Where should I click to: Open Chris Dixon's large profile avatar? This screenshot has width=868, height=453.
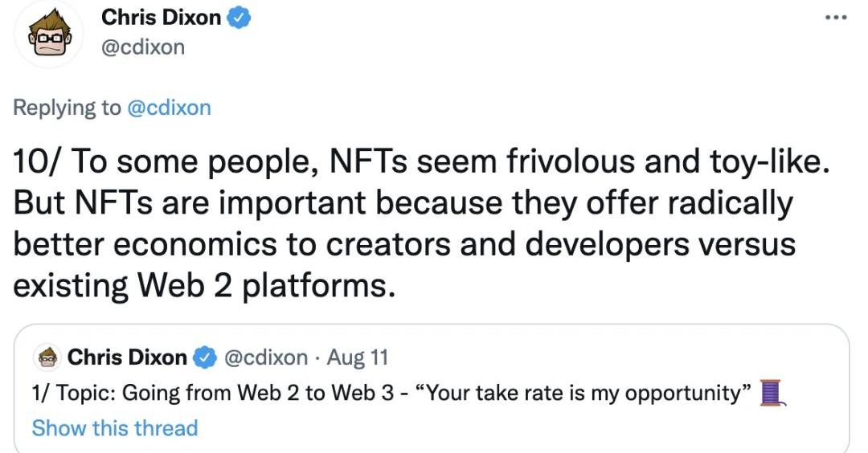click(x=50, y=35)
